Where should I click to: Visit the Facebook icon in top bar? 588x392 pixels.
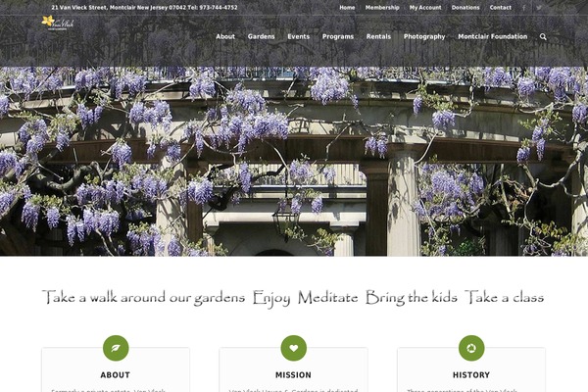click(x=524, y=8)
